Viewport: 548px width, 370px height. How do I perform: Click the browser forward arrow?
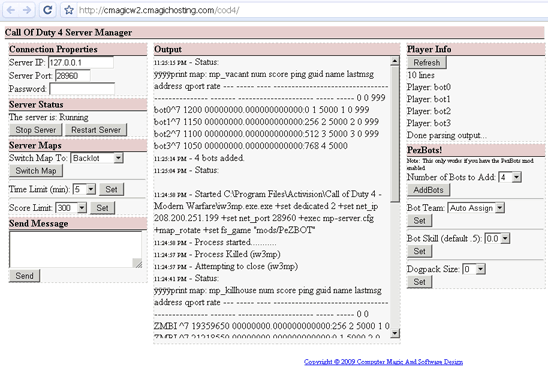coord(27,10)
